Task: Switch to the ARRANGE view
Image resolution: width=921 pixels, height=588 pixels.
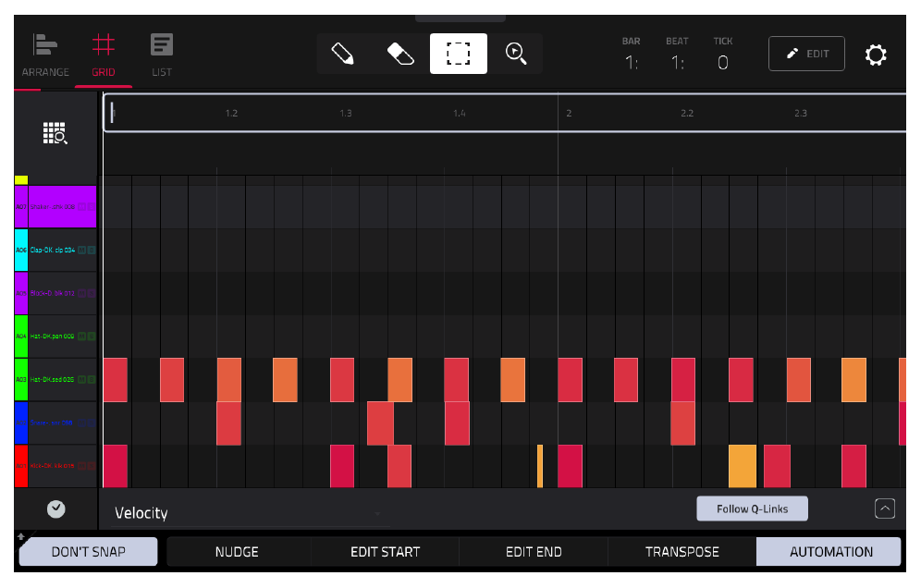Action: click(x=45, y=56)
